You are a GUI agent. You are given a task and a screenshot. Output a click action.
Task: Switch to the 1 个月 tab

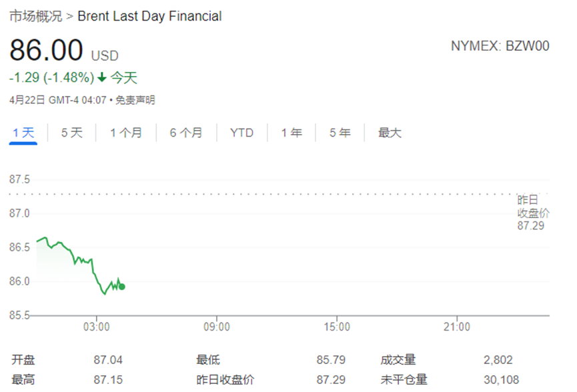tap(126, 133)
